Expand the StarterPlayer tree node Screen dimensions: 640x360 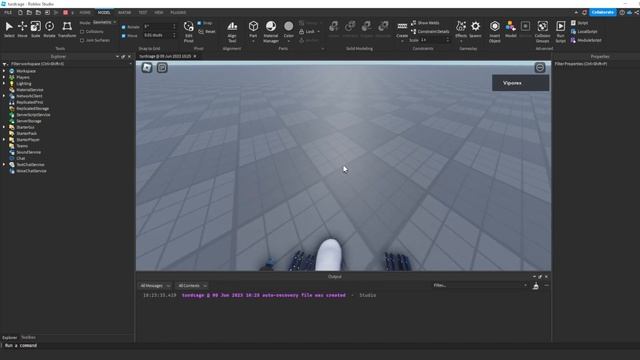pos(4,140)
